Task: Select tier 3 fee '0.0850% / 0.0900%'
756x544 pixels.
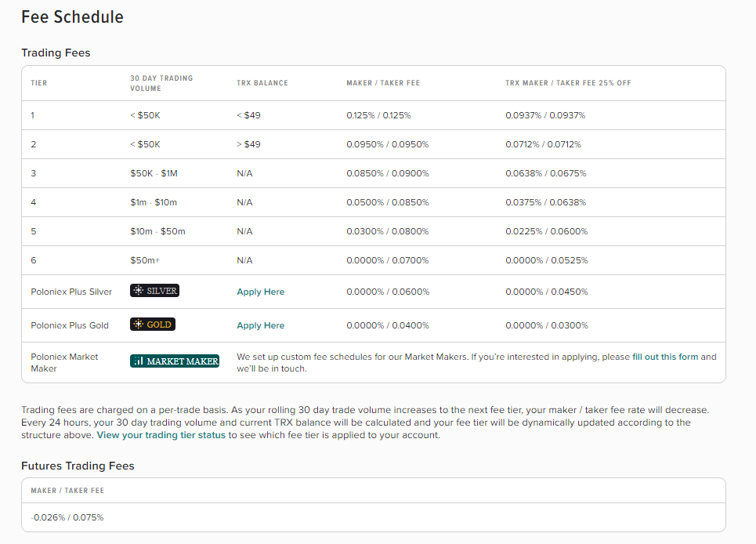Action: click(x=387, y=173)
